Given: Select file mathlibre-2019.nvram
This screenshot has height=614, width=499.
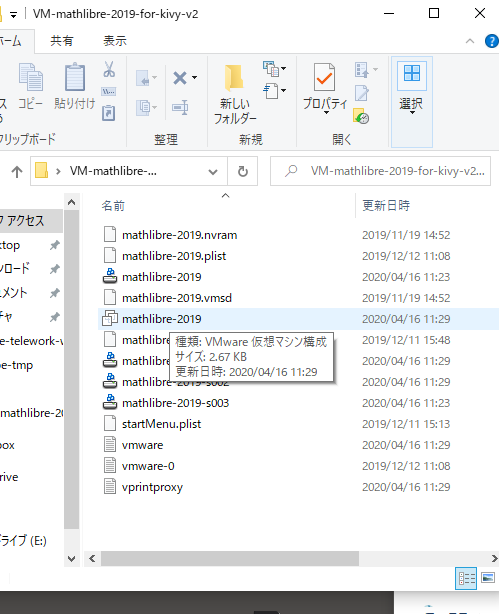Looking at the screenshot, I should point(179,235).
